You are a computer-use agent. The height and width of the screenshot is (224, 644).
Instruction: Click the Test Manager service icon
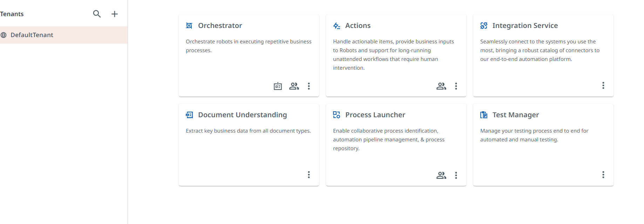click(x=484, y=115)
